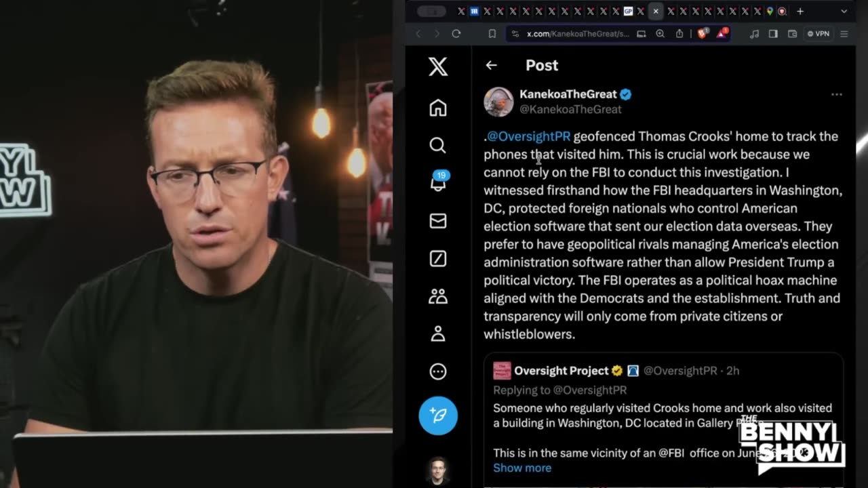
Task: Switch to the GP tab
Action: (x=628, y=11)
